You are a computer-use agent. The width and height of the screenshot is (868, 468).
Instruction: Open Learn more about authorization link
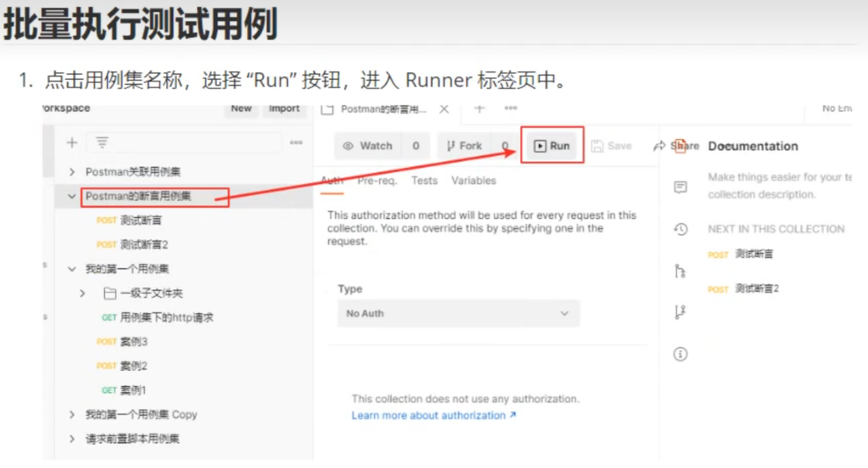[434, 415]
